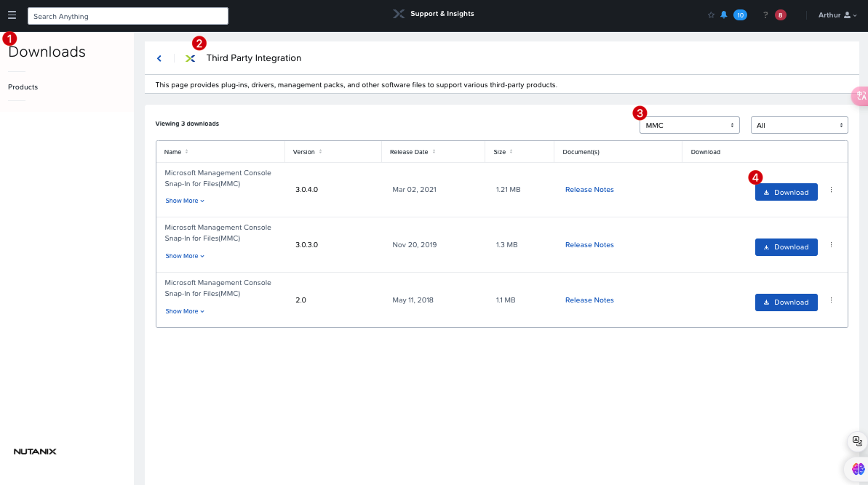Click the Search Anything field
868x485 pixels.
[x=128, y=16]
